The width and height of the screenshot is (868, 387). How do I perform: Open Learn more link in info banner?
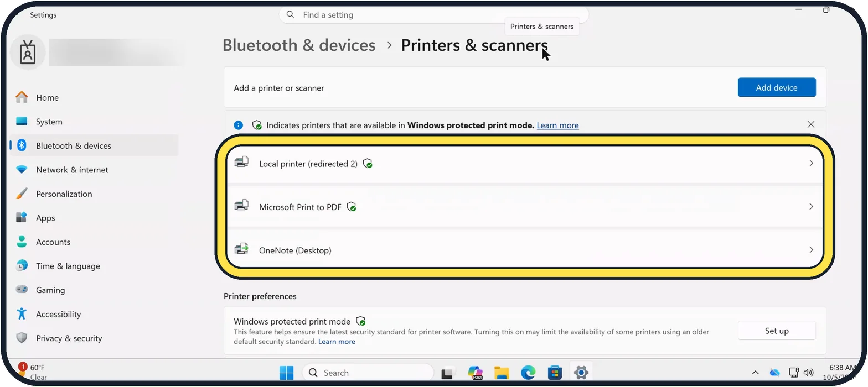point(557,125)
